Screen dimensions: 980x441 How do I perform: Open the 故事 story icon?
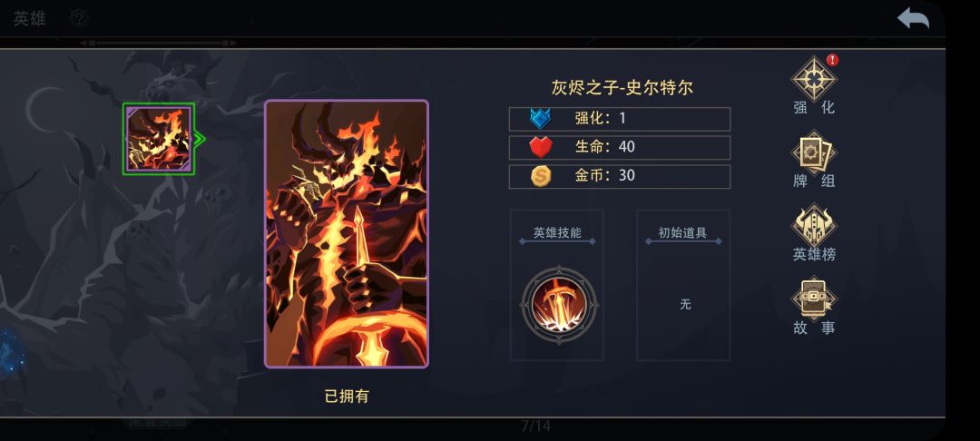[814, 298]
